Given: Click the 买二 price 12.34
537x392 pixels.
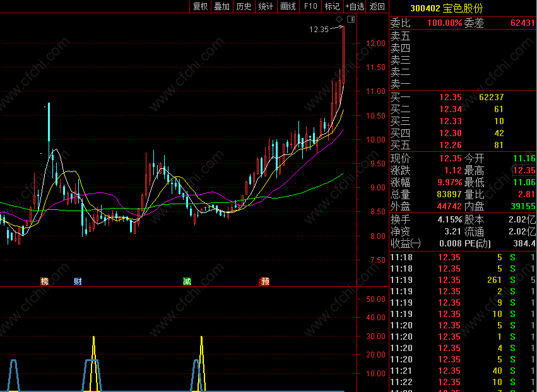Looking at the screenshot, I should pyautogui.click(x=451, y=109).
